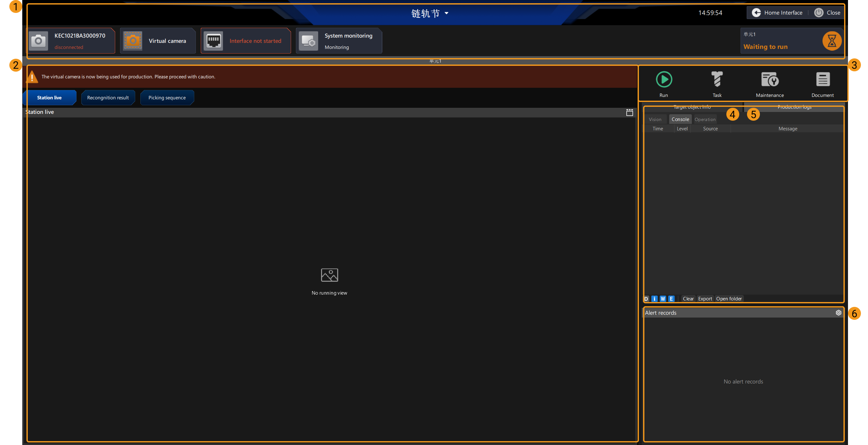868x445 pixels.
Task: Expand Production logs section
Action: (x=794, y=107)
